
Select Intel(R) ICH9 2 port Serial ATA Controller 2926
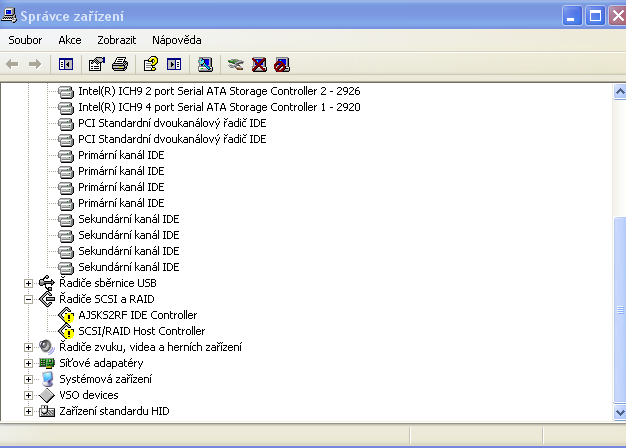219,91
